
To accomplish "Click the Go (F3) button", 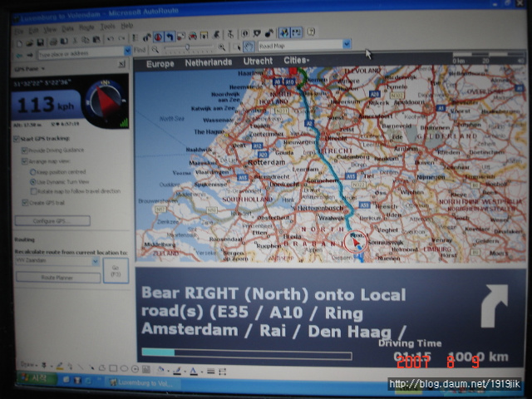I will point(116,270).
